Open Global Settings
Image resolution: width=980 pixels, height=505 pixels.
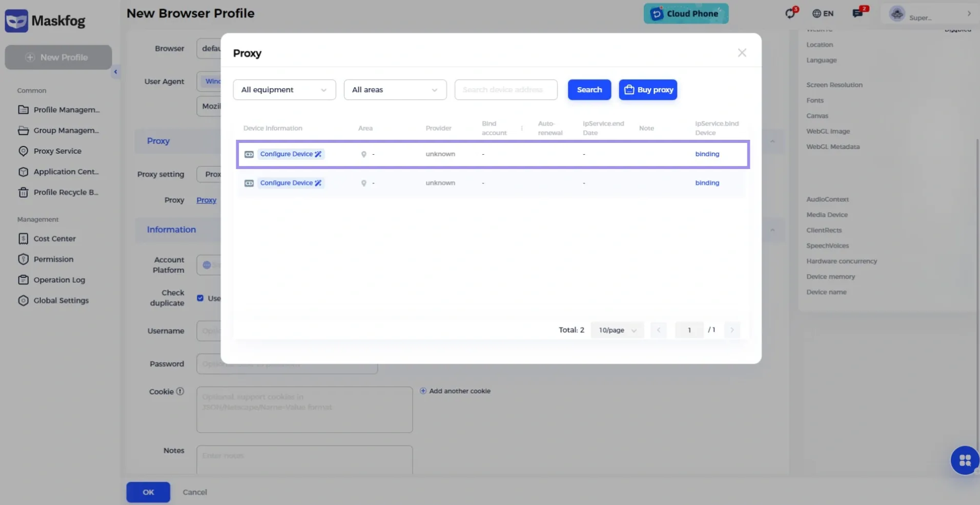[59, 300]
